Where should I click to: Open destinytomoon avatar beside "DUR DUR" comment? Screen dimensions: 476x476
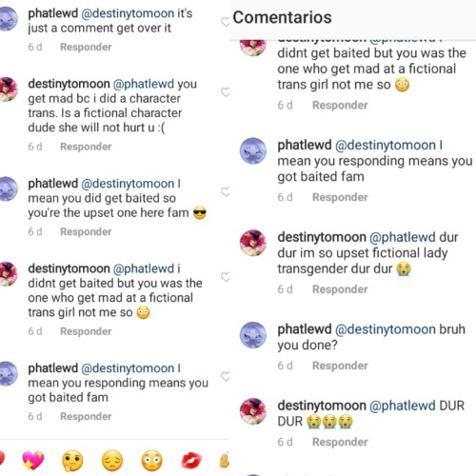pos(253,411)
